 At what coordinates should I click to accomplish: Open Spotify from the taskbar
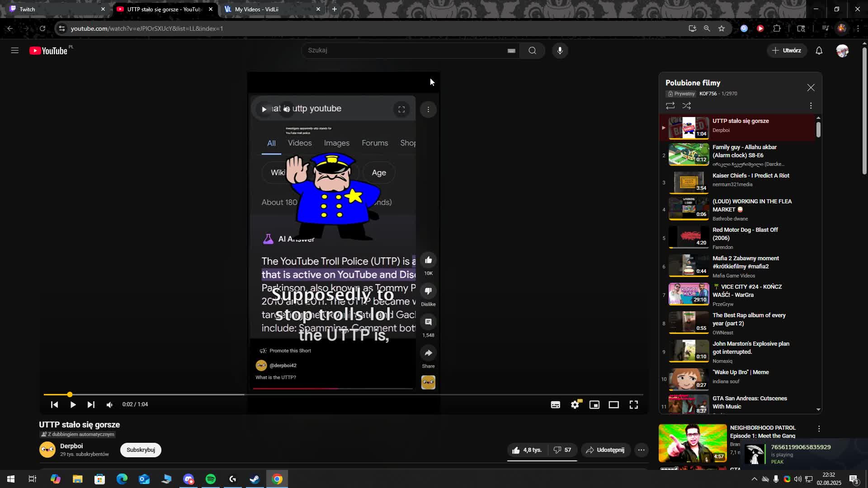(x=211, y=479)
